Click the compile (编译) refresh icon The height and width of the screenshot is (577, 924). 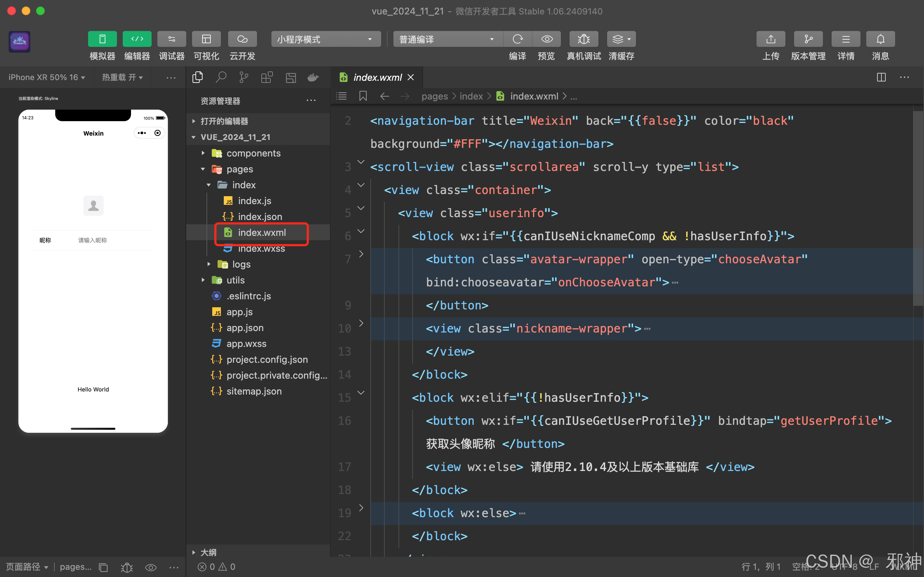point(517,39)
